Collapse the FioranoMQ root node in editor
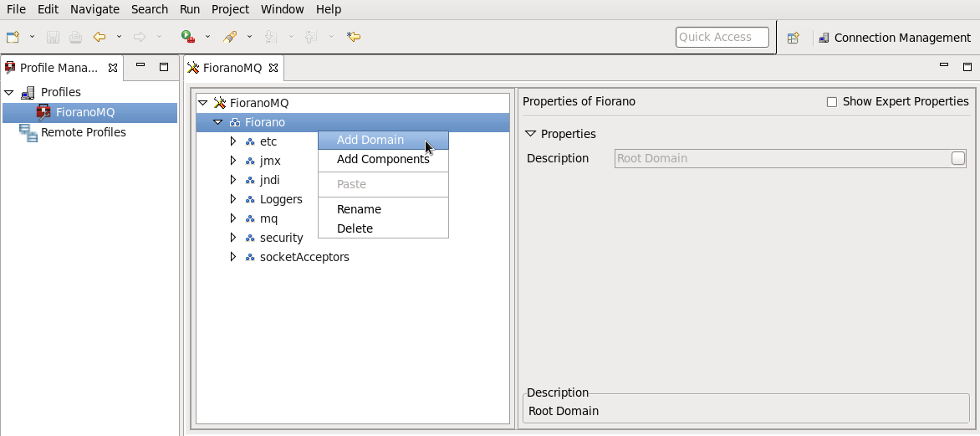980x436 pixels. pyautogui.click(x=202, y=103)
